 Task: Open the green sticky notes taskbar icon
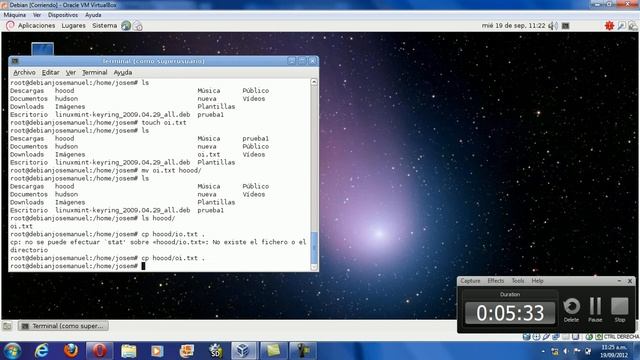pyautogui.click(x=273, y=351)
